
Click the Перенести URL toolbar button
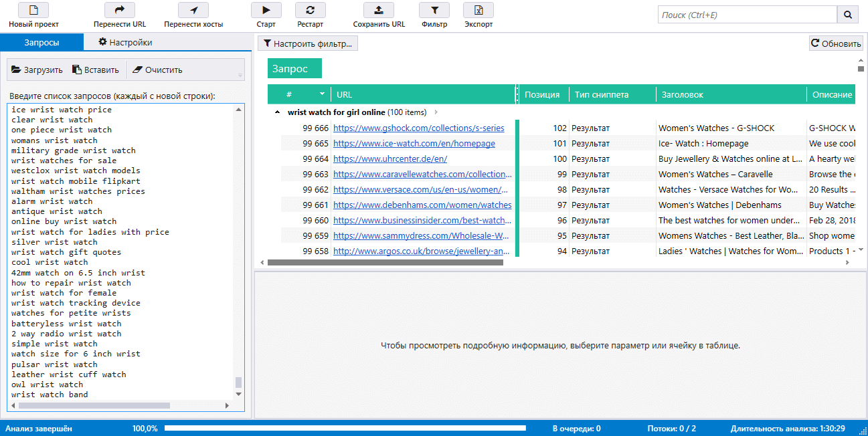120,16
